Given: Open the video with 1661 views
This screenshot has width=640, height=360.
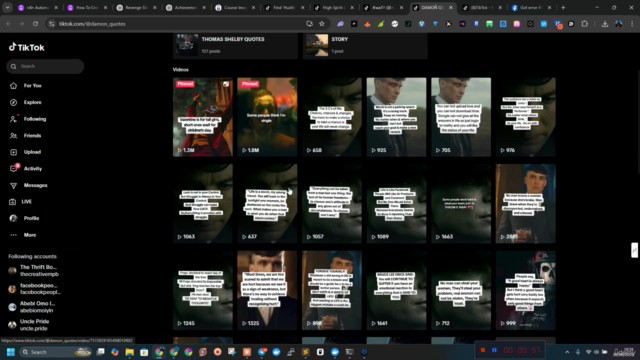Looking at the screenshot, I should point(396,290).
